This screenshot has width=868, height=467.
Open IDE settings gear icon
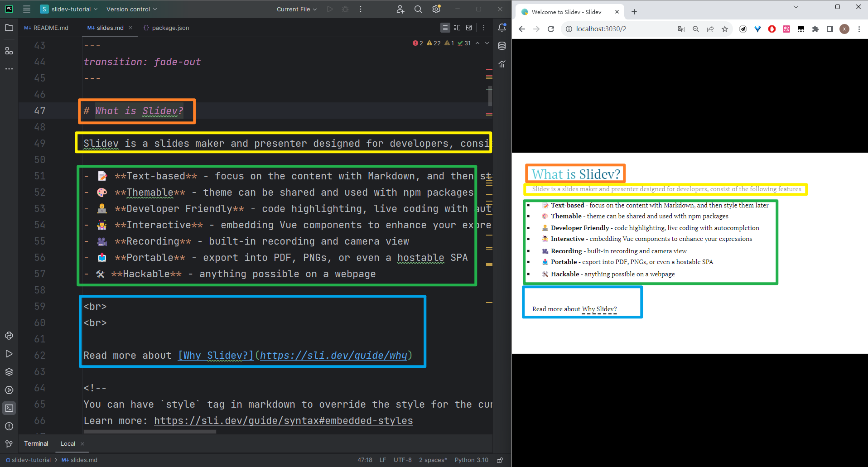(x=436, y=9)
